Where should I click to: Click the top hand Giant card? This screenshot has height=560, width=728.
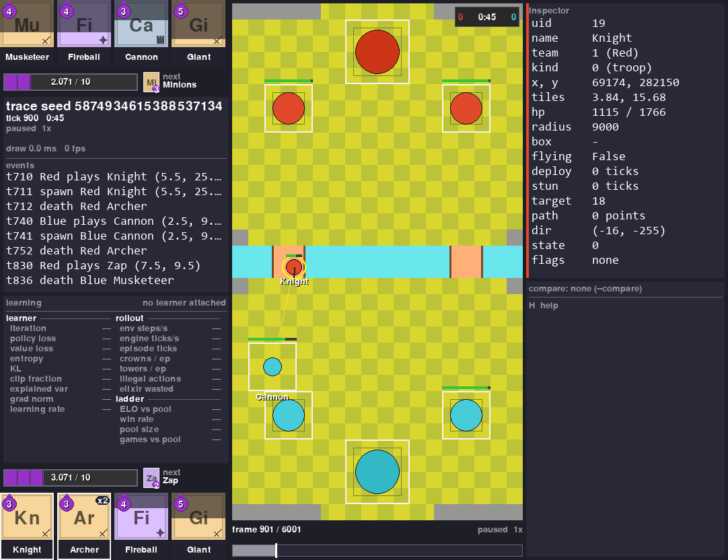[198, 33]
